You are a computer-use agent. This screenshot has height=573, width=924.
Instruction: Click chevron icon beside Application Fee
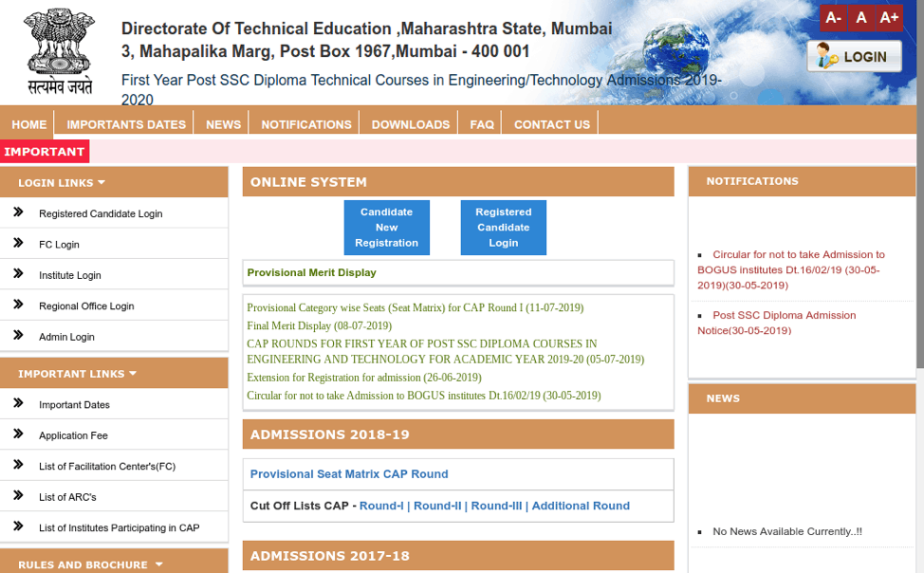click(x=18, y=434)
